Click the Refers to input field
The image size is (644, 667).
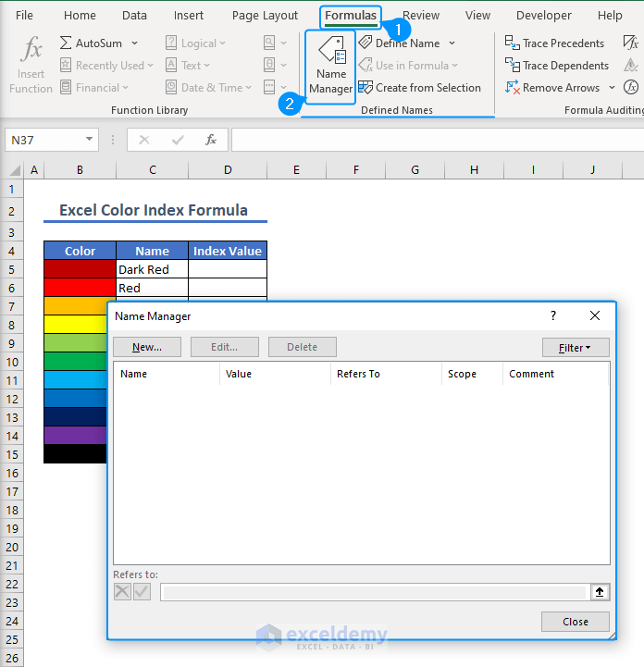[x=375, y=592]
